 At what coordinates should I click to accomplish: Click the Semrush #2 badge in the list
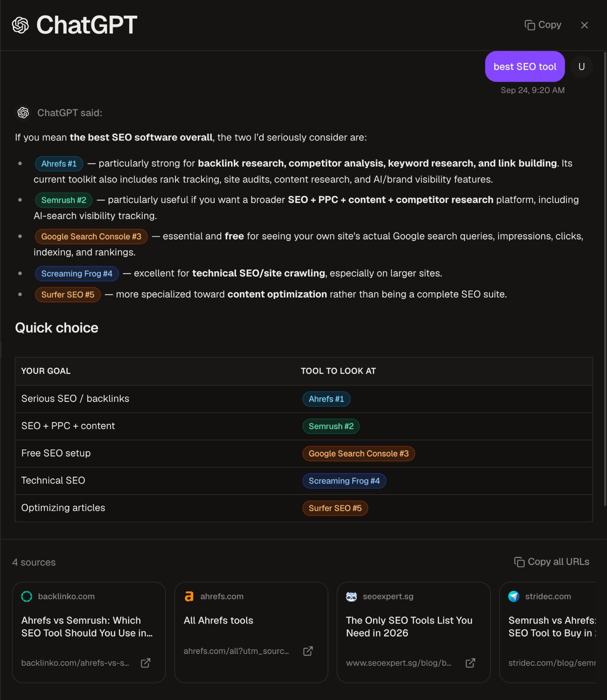coord(64,200)
